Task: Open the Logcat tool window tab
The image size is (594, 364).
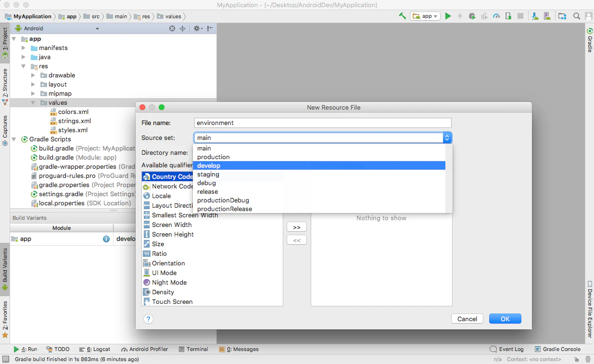Action: pyautogui.click(x=95, y=349)
